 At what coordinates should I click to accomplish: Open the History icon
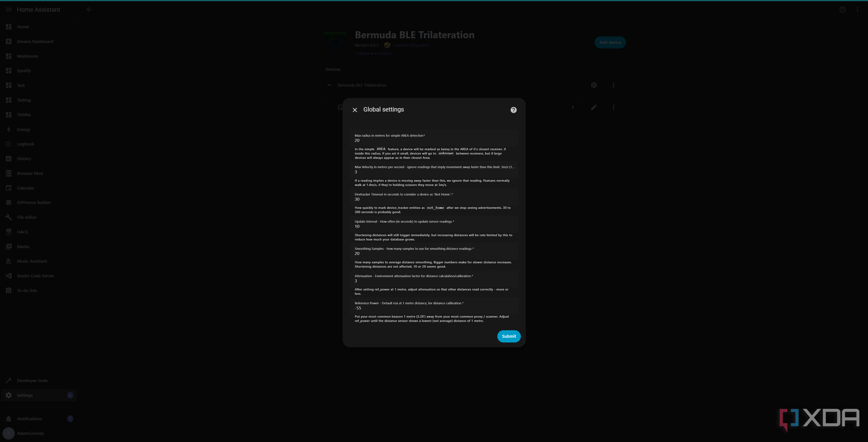[9, 159]
